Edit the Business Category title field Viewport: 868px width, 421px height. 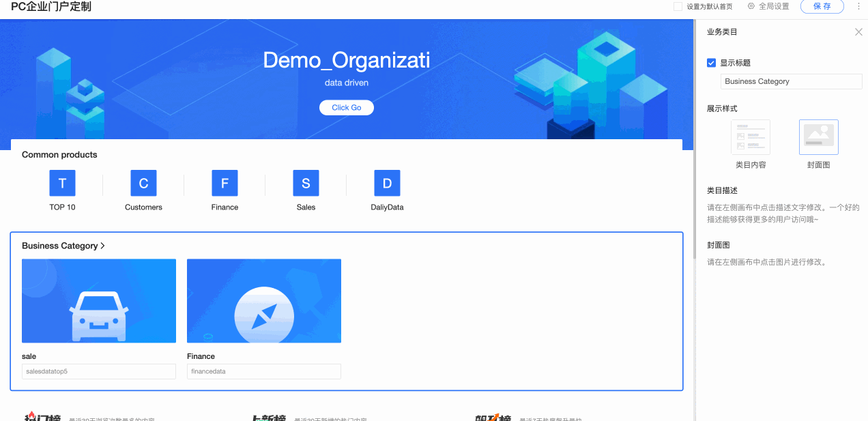(791, 81)
